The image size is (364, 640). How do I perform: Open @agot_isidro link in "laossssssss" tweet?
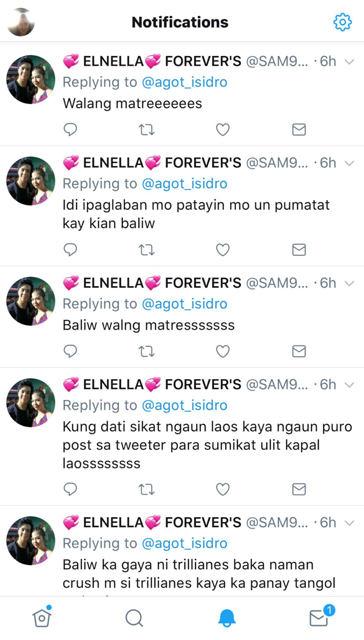click(184, 405)
